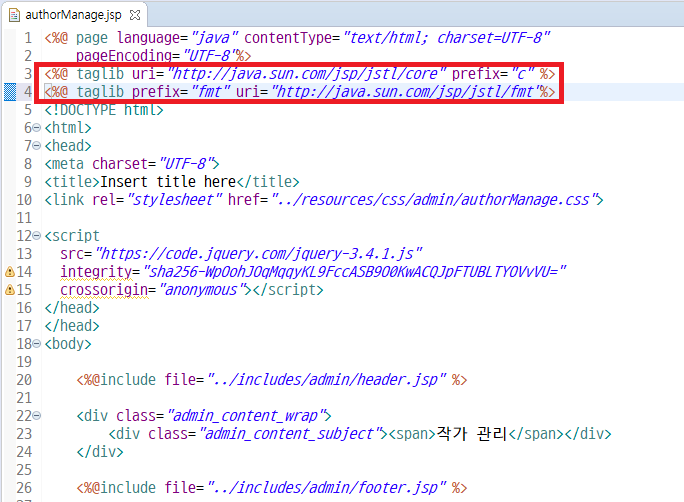Click the <script opening tag on line 12
Screen dimensions: 684x502
pos(72,236)
